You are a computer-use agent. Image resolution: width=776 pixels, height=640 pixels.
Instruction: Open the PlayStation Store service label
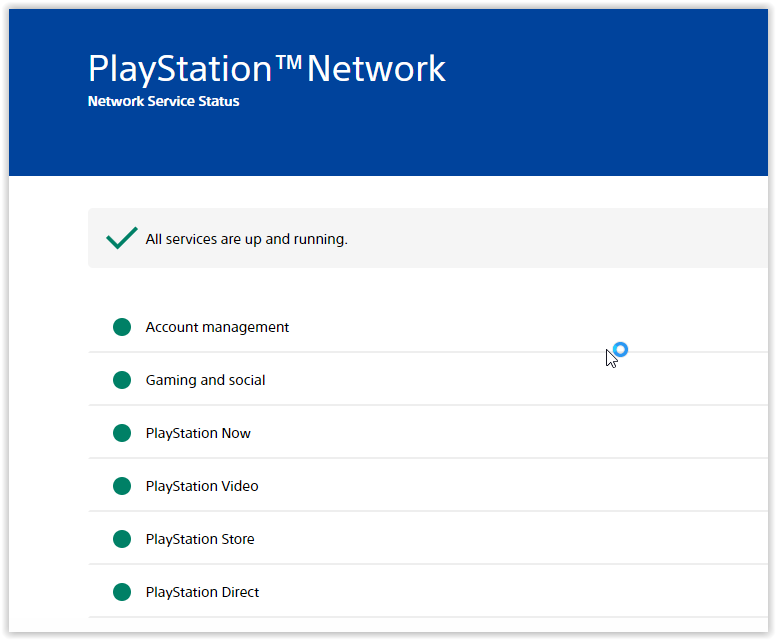(x=200, y=539)
